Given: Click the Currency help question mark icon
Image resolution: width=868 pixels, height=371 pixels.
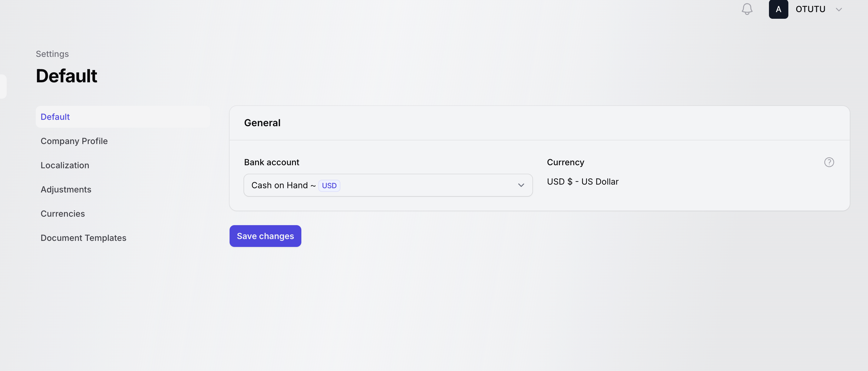Looking at the screenshot, I should 829,162.
